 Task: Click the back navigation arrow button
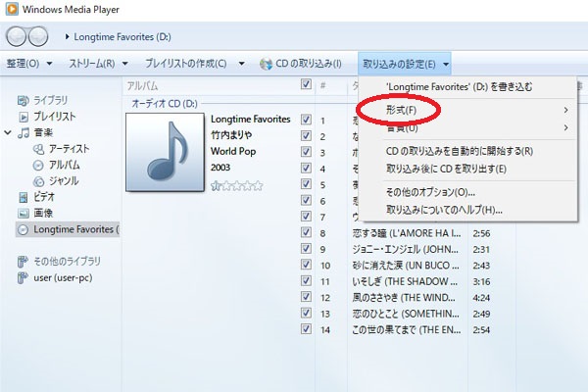[17, 37]
